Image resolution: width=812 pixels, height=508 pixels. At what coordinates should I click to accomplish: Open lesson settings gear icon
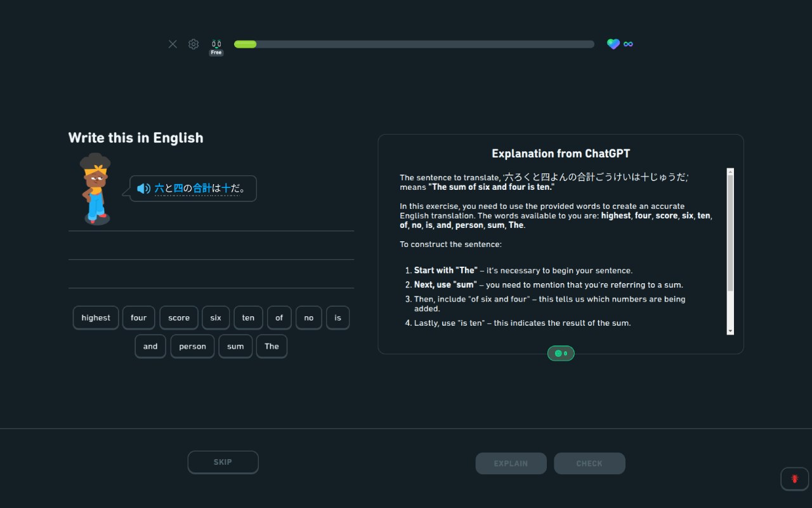193,44
